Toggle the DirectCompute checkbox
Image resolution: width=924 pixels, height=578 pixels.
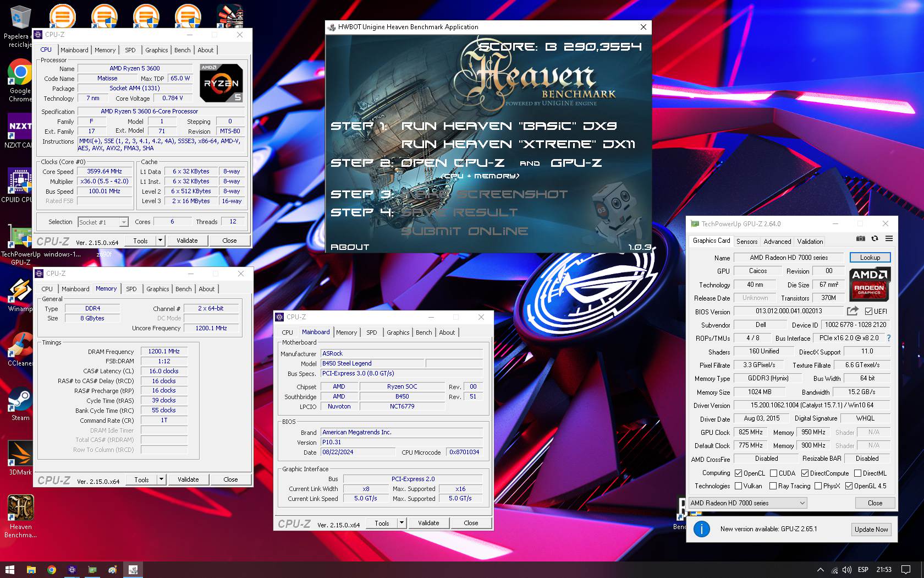click(805, 473)
